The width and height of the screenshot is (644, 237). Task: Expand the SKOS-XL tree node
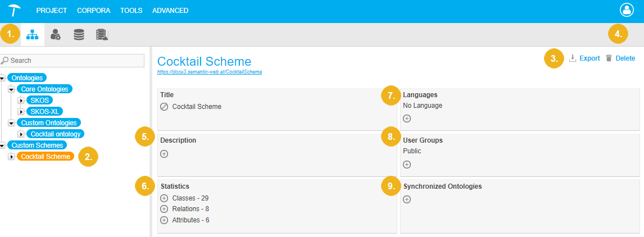[21, 112]
